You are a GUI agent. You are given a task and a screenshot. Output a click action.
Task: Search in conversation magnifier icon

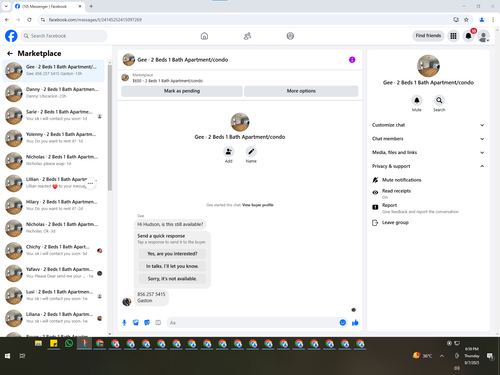point(439,100)
